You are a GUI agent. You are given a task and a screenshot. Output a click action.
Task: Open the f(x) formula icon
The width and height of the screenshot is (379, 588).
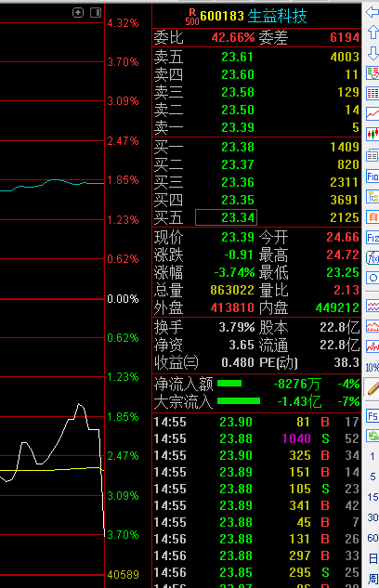pos(372,257)
